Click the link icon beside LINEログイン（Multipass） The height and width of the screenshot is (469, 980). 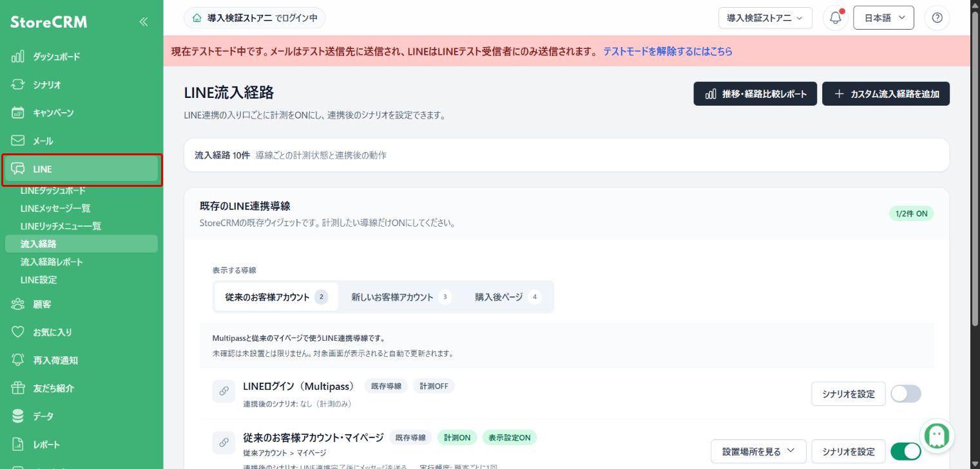[224, 391]
